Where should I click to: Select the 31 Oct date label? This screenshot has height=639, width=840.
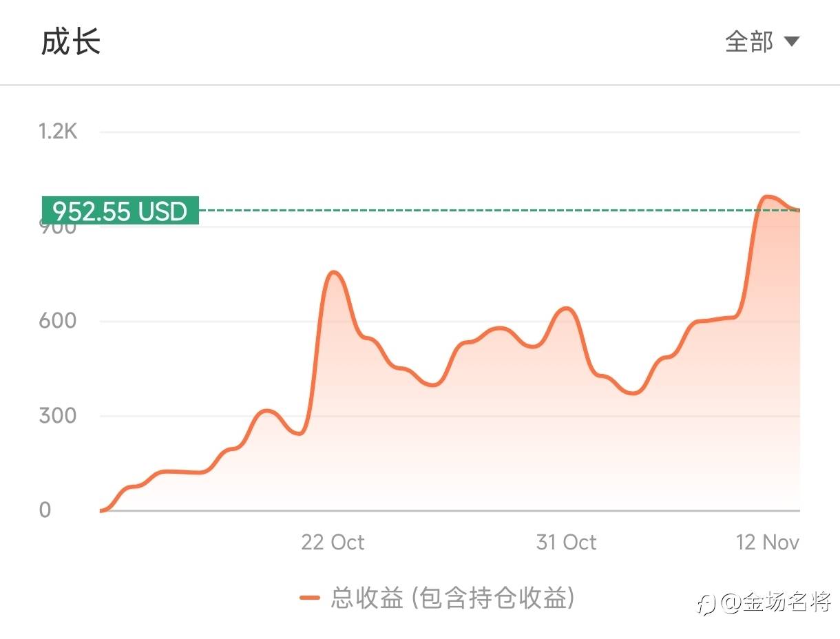(x=566, y=542)
